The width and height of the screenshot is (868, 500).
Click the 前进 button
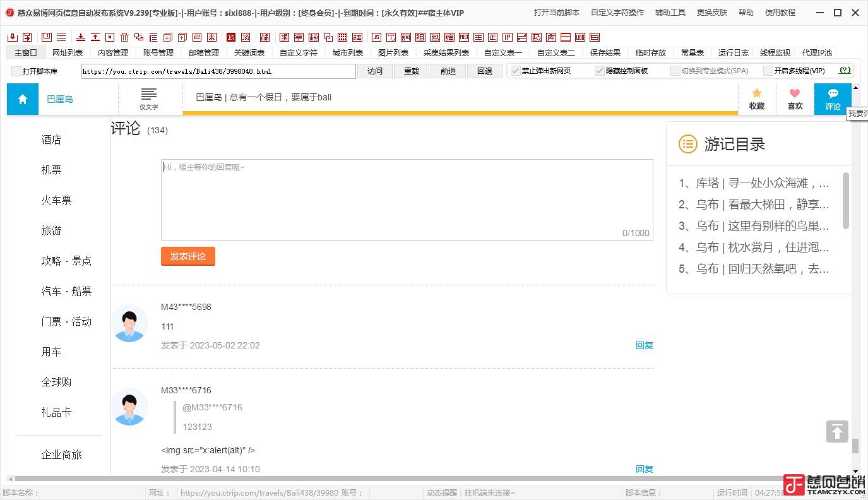tap(448, 71)
